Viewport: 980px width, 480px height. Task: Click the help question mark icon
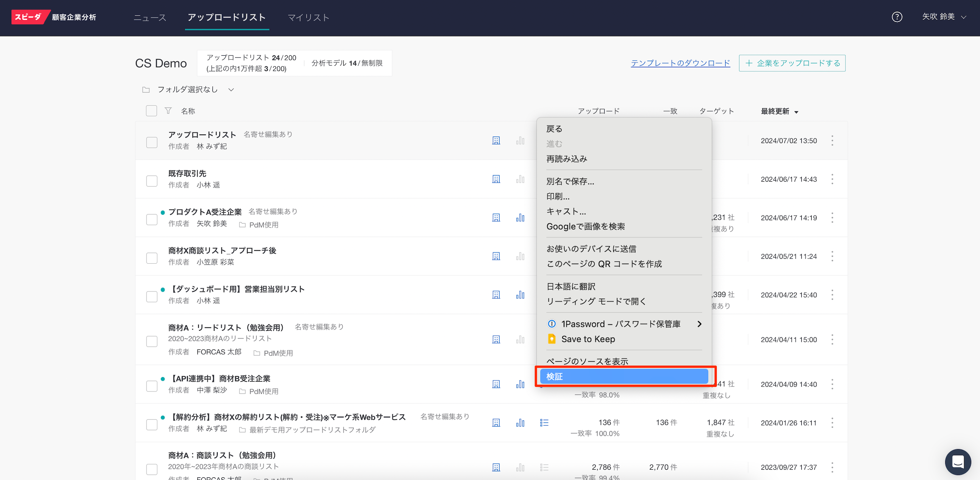point(897,17)
